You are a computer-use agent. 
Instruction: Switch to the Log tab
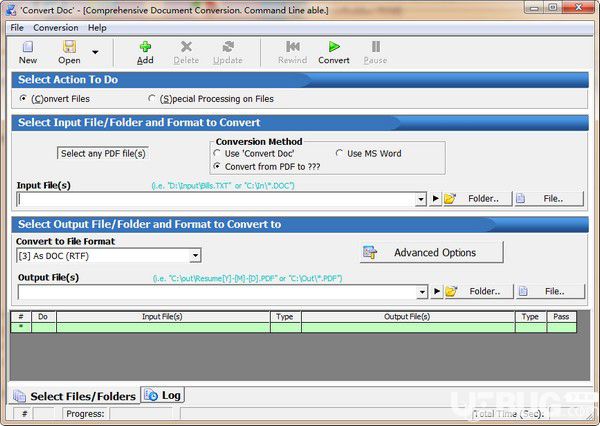[x=163, y=395]
